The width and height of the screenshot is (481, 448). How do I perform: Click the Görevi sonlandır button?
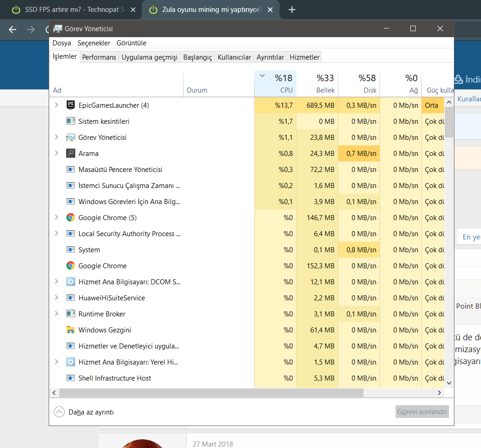422,411
